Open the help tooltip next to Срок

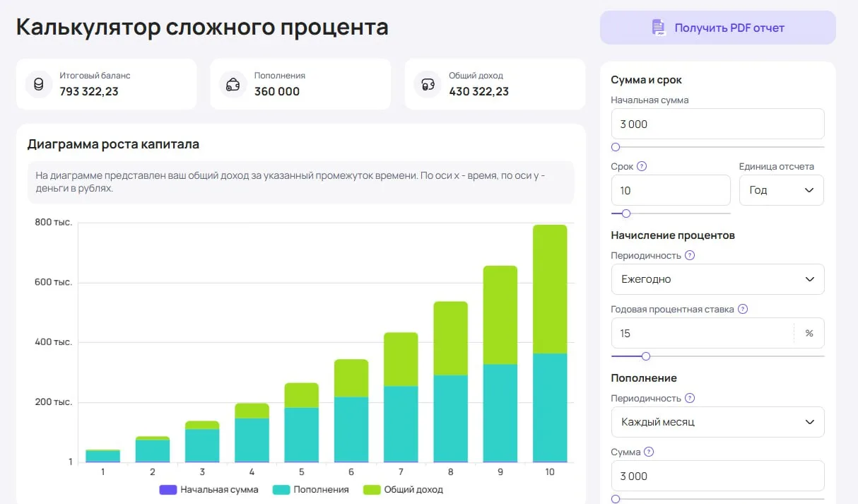tap(642, 167)
